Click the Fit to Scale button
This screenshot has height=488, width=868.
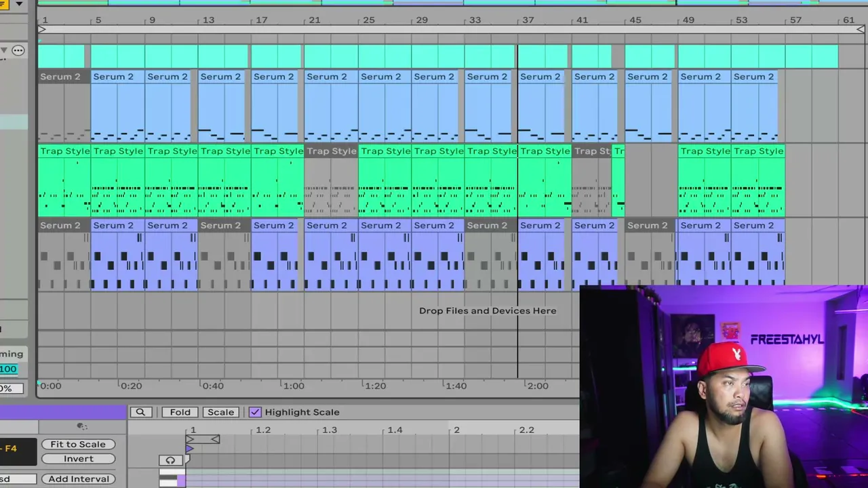pos(78,444)
